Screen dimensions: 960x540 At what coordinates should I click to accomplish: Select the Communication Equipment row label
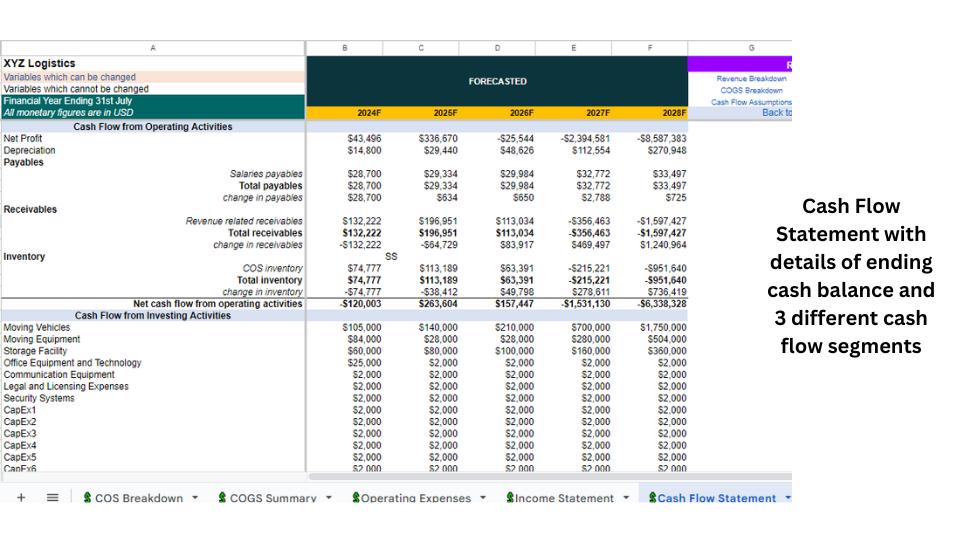[x=59, y=375]
